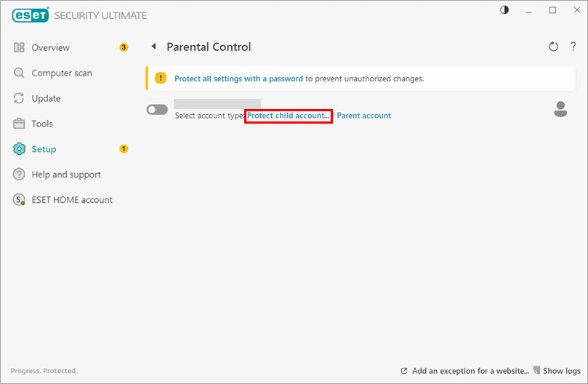Viewport: 588px width, 384px height.
Task: Click the Overview dashboard icon
Action: (19, 48)
